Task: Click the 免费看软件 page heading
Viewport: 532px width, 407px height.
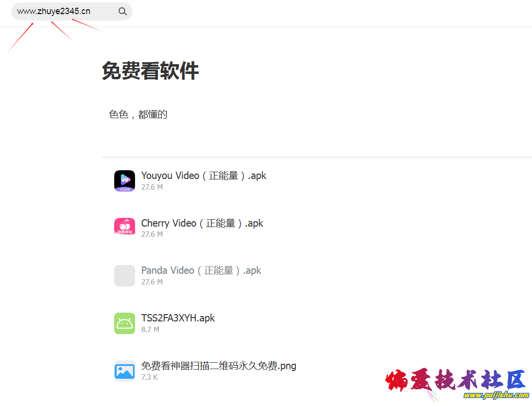Action: click(x=150, y=71)
